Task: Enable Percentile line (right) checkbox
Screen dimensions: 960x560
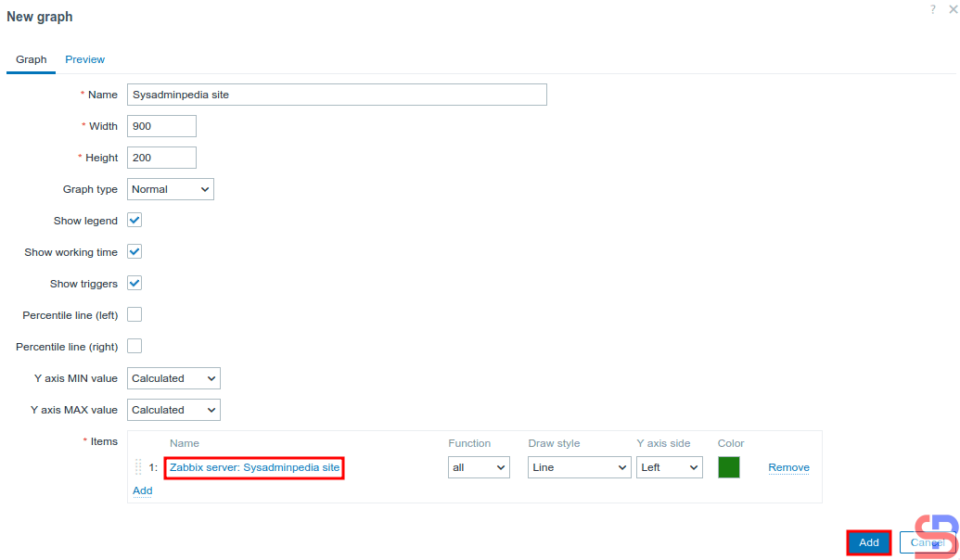Action: tap(134, 347)
